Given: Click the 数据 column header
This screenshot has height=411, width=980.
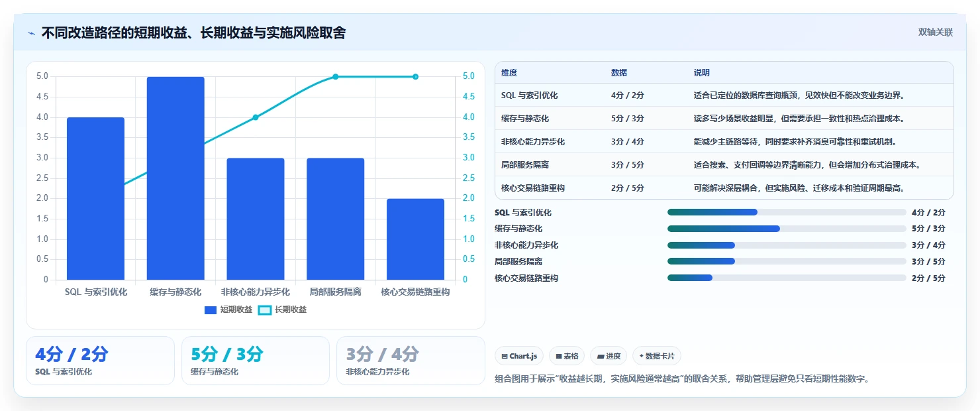Looking at the screenshot, I should pos(619,73).
